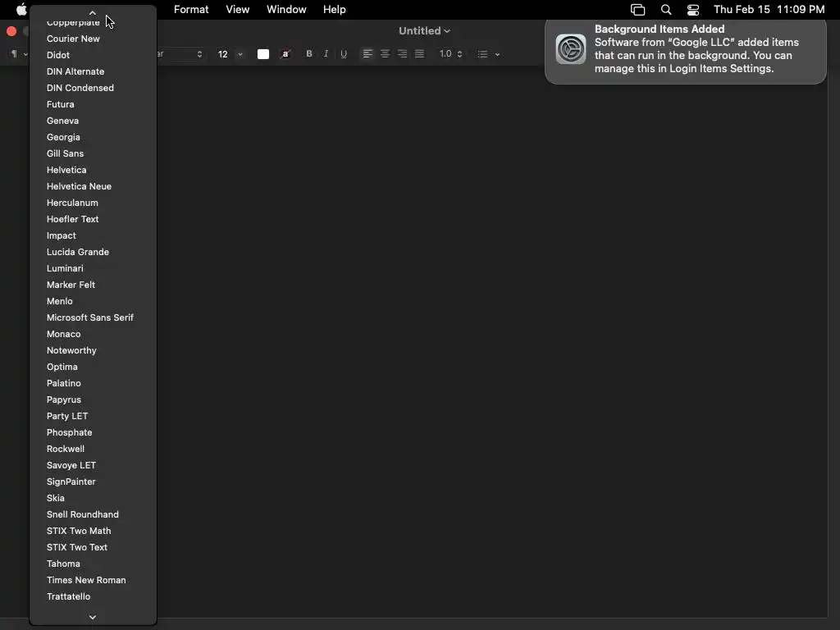Click the down arrow at bottom of font list
This screenshot has width=840, height=630.
pyautogui.click(x=93, y=617)
